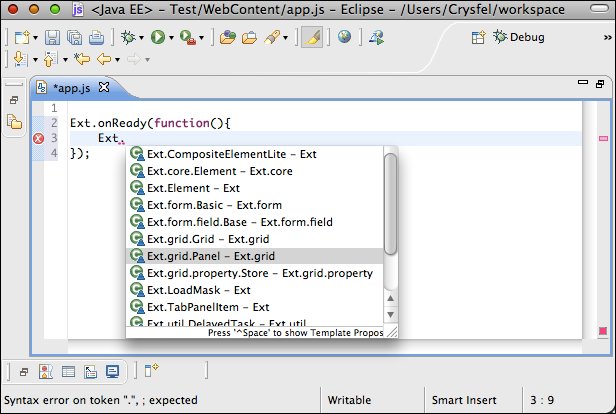Click the autocomplete list scrollbar thumb
Image resolution: width=616 pixels, height=414 pixels.
click(390, 204)
